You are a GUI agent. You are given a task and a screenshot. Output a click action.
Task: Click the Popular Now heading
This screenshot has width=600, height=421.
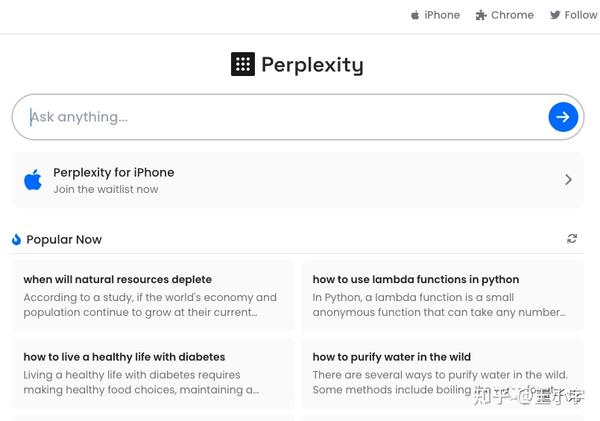pos(64,240)
